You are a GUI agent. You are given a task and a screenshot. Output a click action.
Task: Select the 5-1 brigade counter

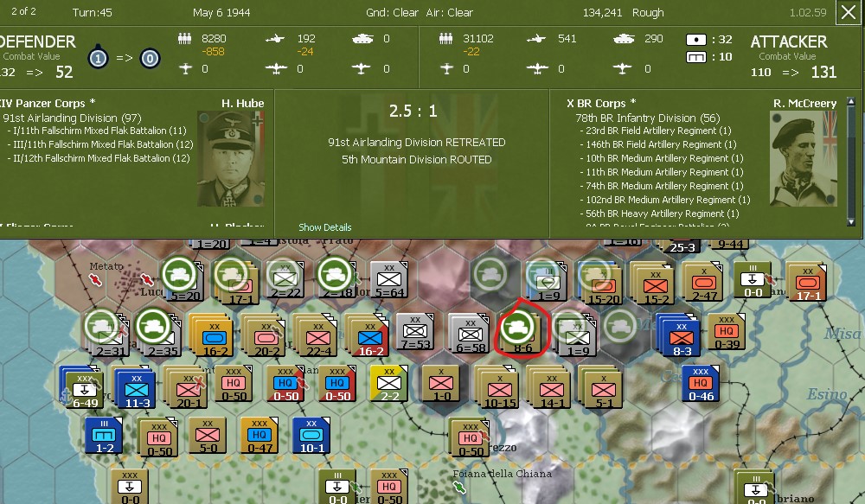(x=601, y=386)
